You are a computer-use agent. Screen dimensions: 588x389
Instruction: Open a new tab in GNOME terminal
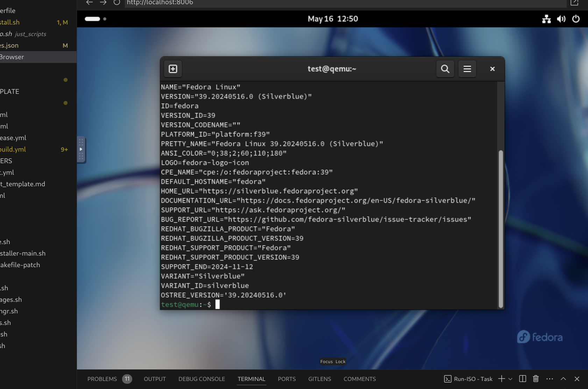(173, 69)
